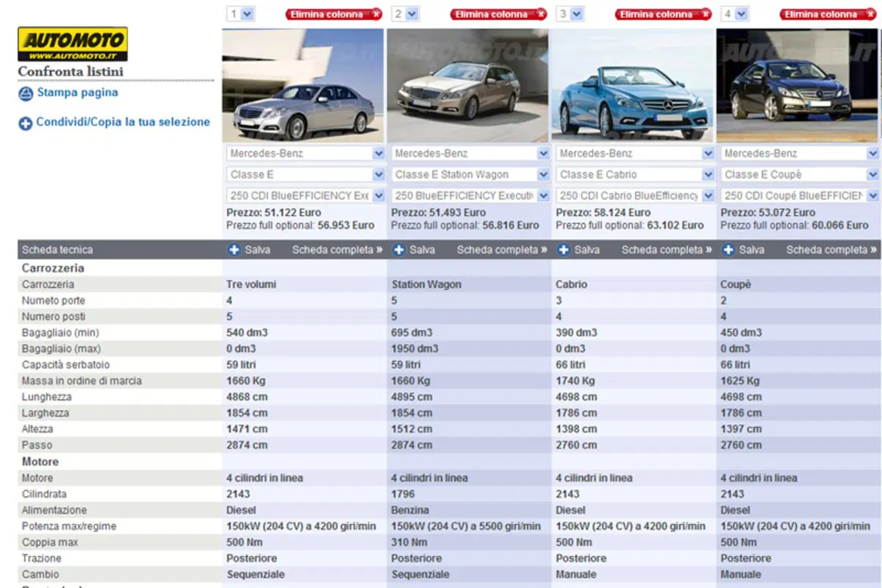The height and width of the screenshot is (588, 882).
Task: Click the Benzina alimentazione cell
Action: [x=410, y=510]
